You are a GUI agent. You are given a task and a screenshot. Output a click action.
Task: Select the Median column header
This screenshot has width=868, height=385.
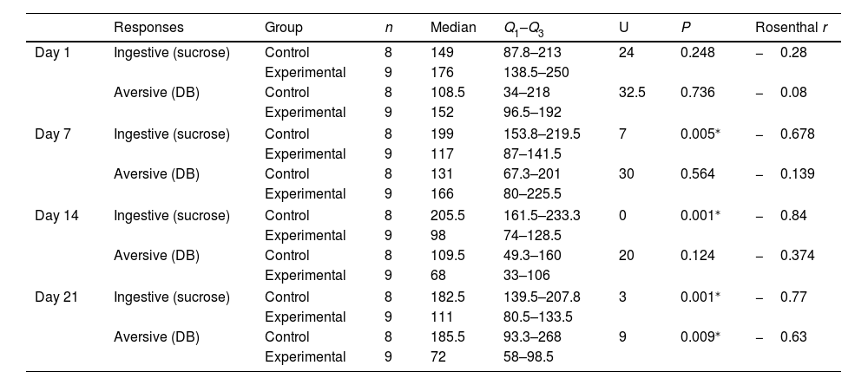(x=453, y=28)
